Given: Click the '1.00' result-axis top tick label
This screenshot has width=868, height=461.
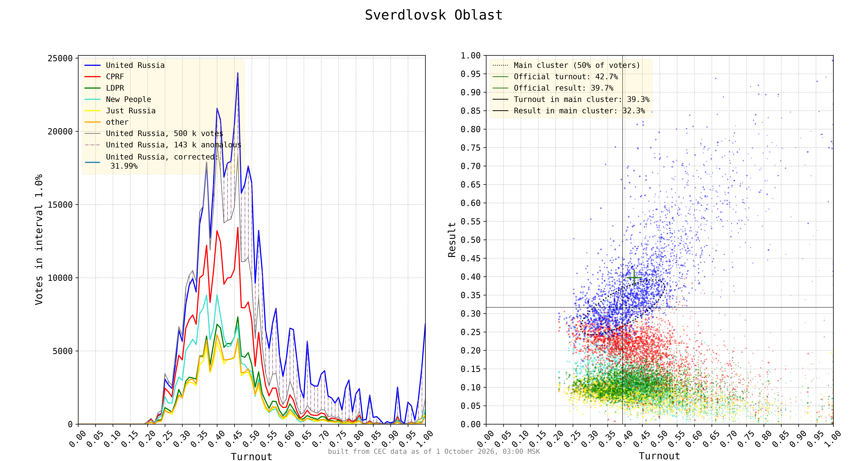Looking at the screenshot, I should coord(470,55).
